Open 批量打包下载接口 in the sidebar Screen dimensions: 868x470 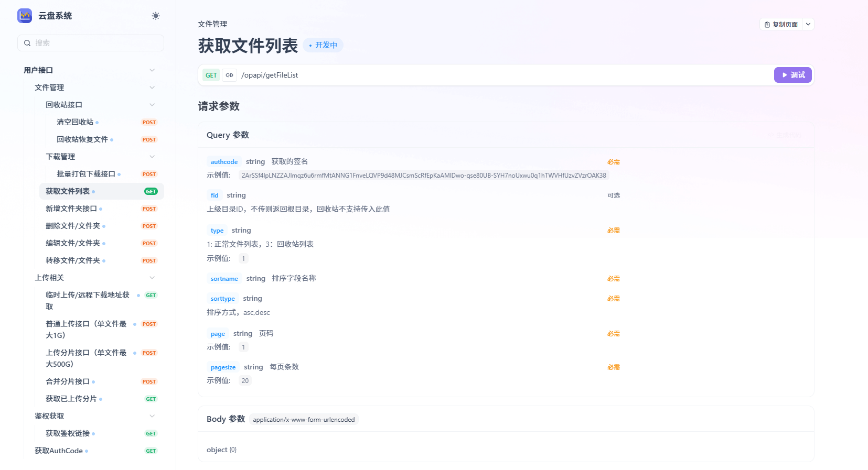tap(86, 174)
